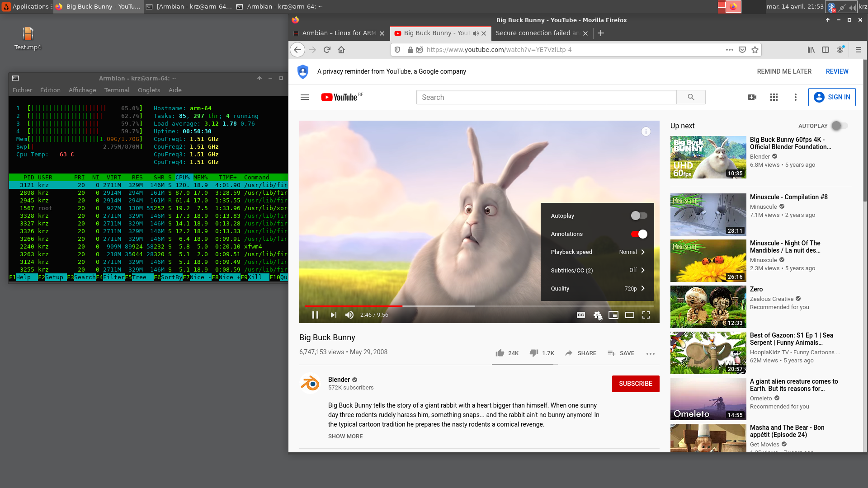This screenshot has height=488, width=868.
Task: Toggle Autoplay switch in player settings menu
Action: pyautogui.click(x=639, y=216)
